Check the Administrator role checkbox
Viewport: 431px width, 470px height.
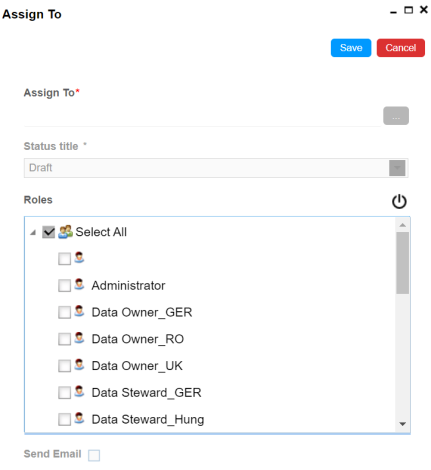64,286
